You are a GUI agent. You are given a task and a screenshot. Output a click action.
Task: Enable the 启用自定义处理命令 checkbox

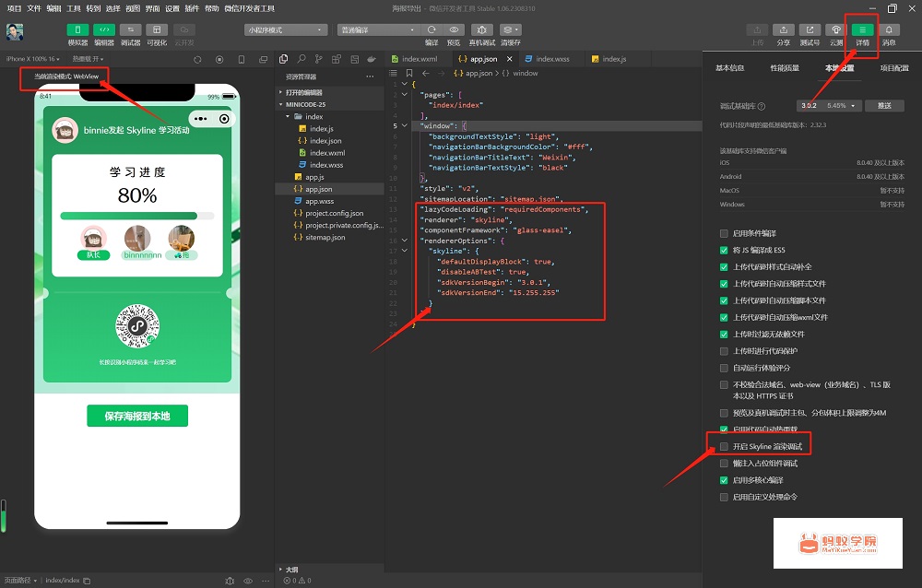click(x=724, y=498)
